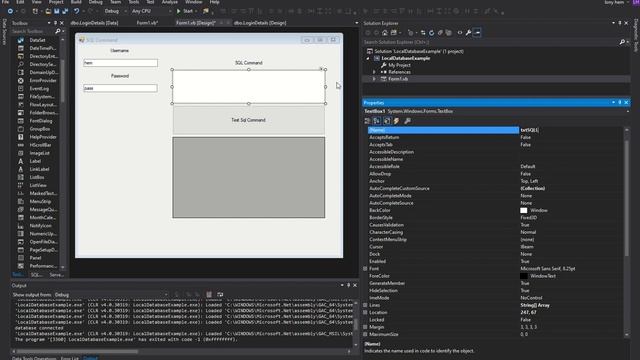Viewport: 640px width, 360px height.
Task: Expand the References node in Solution Explorer
Action: tap(374, 72)
